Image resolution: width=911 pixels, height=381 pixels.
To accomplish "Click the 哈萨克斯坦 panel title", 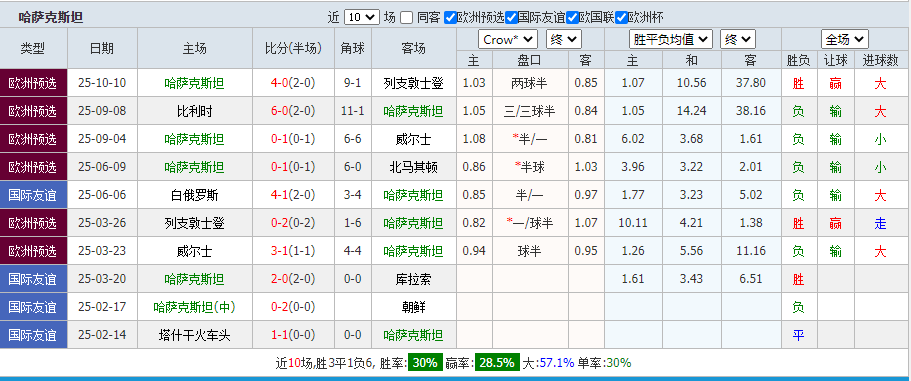I will click(x=51, y=17).
